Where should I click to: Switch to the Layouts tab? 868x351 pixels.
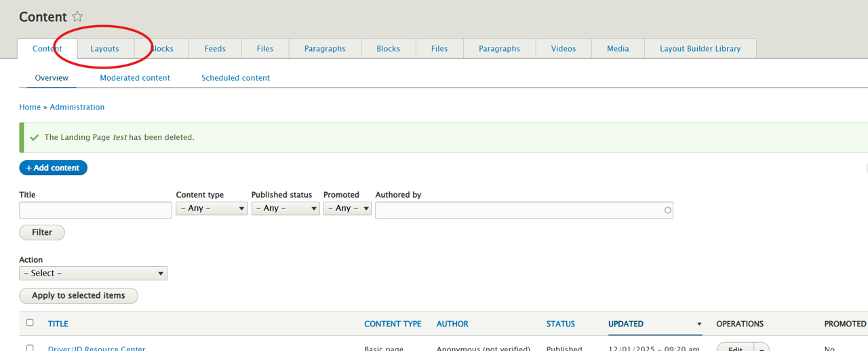[104, 49]
